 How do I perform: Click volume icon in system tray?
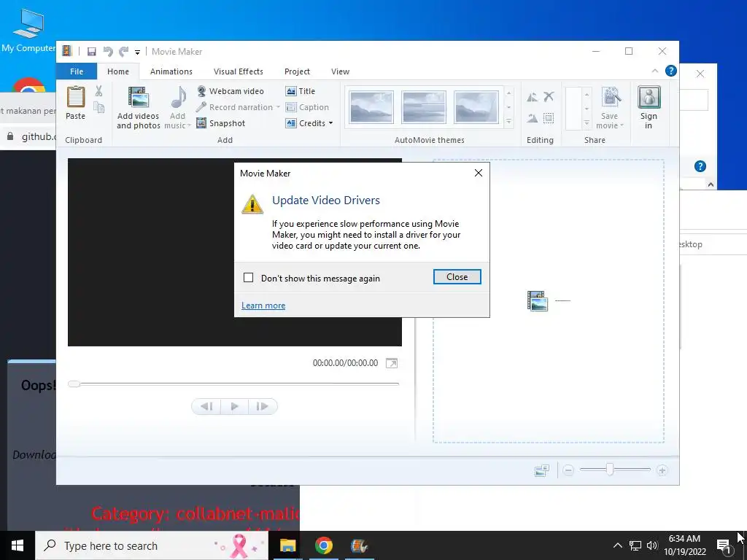(652, 545)
